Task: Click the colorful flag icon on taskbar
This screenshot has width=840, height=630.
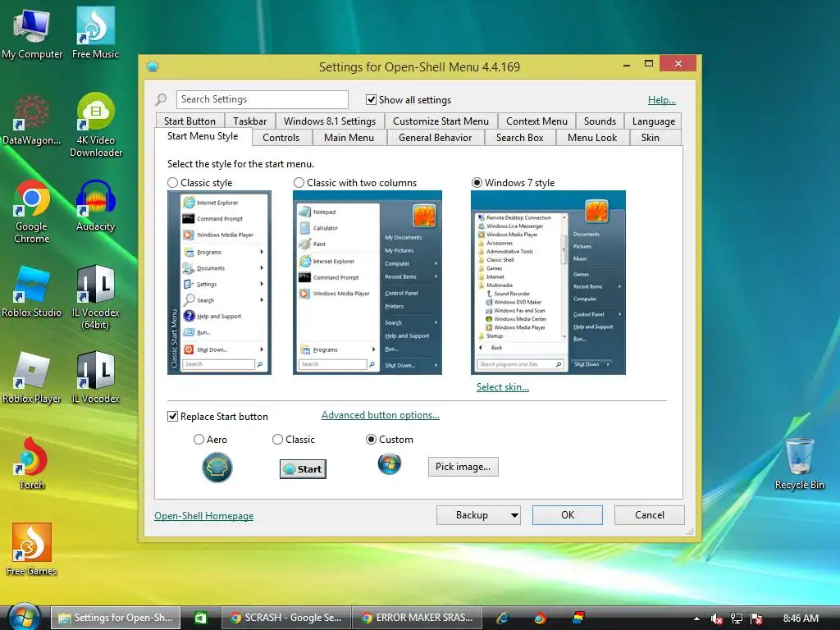Action: coord(578,617)
